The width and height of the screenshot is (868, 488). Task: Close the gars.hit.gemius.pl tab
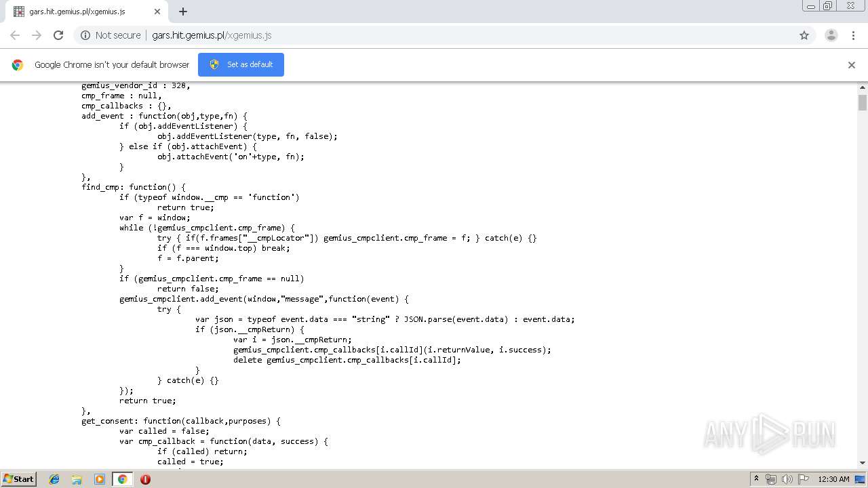tap(157, 12)
